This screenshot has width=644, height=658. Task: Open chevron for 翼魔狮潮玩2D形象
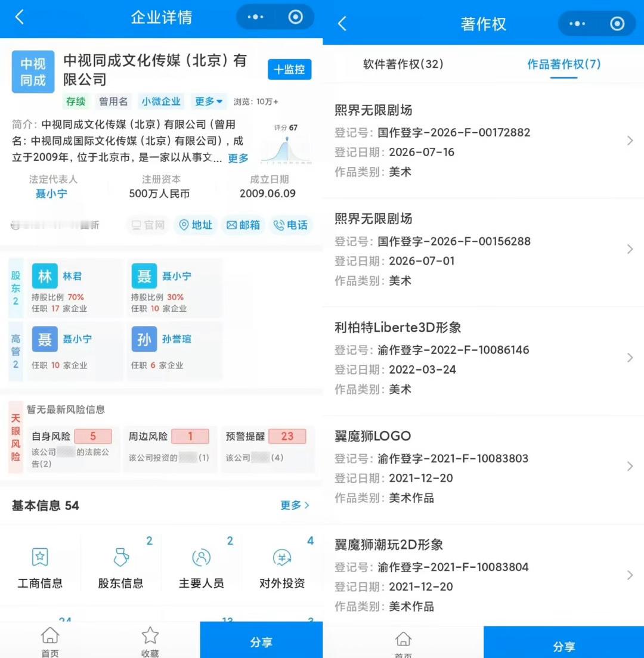(630, 575)
